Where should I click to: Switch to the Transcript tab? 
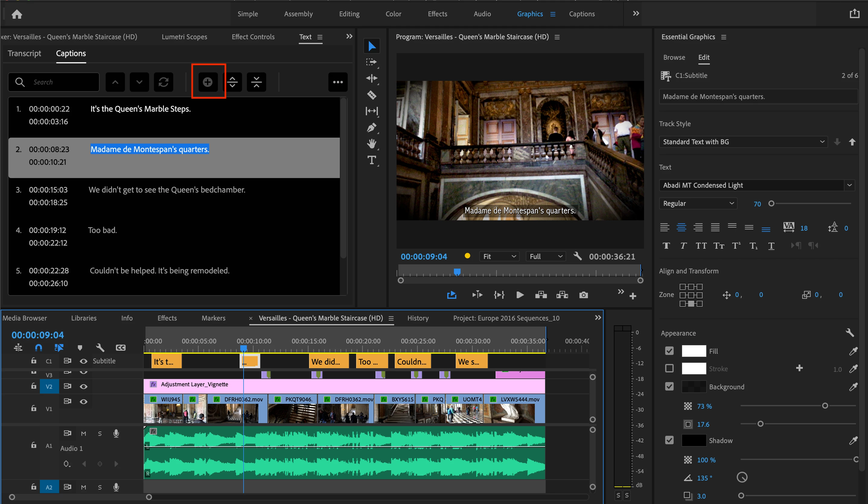click(24, 53)
